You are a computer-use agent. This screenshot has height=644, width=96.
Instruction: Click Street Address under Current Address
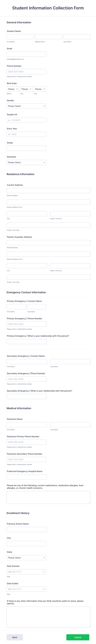pos(48,190)
